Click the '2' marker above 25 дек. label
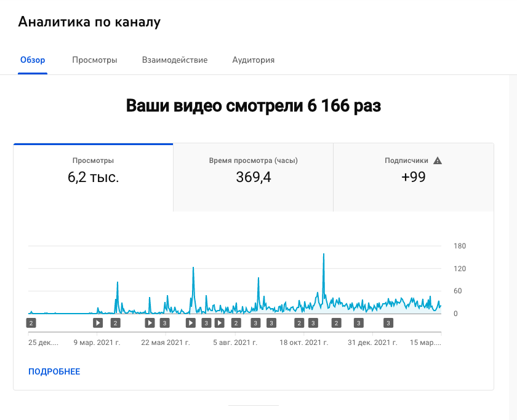517x420 pixels. (x=31, y=323)
